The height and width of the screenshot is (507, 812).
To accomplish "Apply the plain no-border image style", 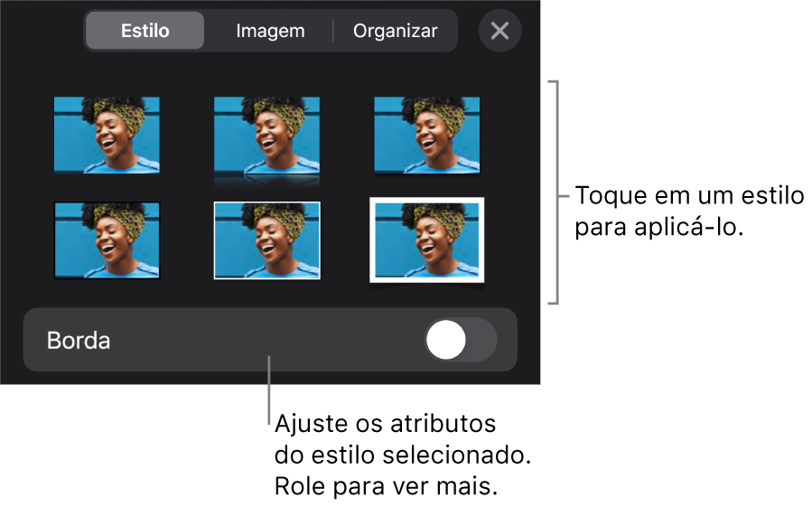I will click(x=107, y=135).
